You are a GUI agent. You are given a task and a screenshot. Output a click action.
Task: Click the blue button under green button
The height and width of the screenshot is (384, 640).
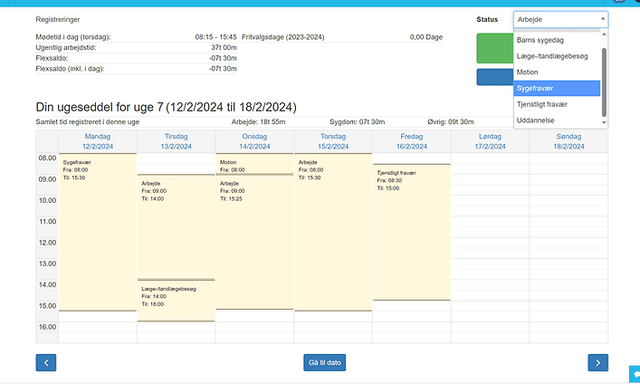(x=495, y=77)
